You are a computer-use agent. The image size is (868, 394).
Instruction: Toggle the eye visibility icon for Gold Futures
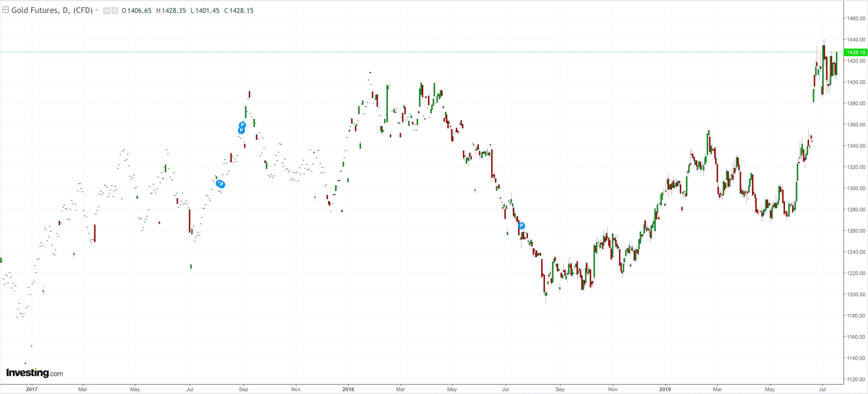pyautogui.click(x=107, y=10)
